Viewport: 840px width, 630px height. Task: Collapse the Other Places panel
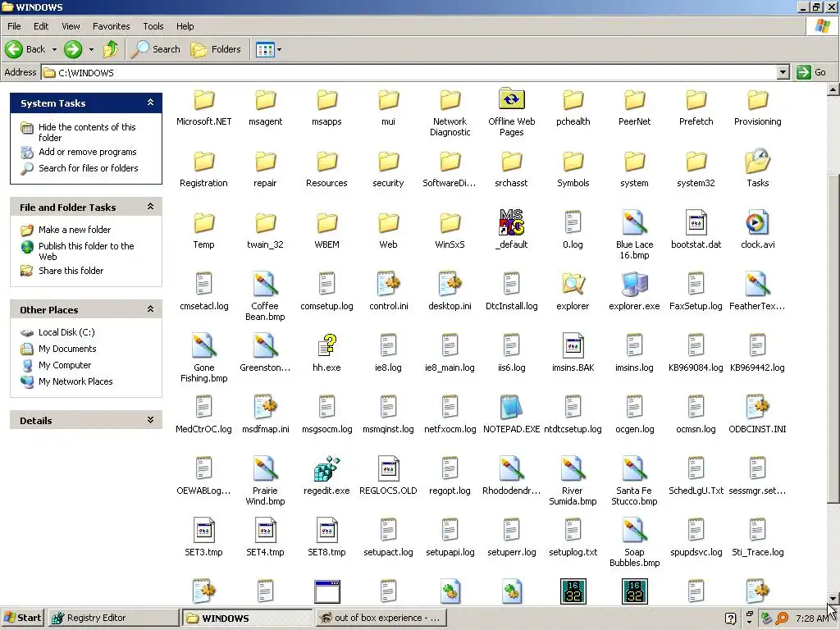pyautogui.click(x=151, y=309)
